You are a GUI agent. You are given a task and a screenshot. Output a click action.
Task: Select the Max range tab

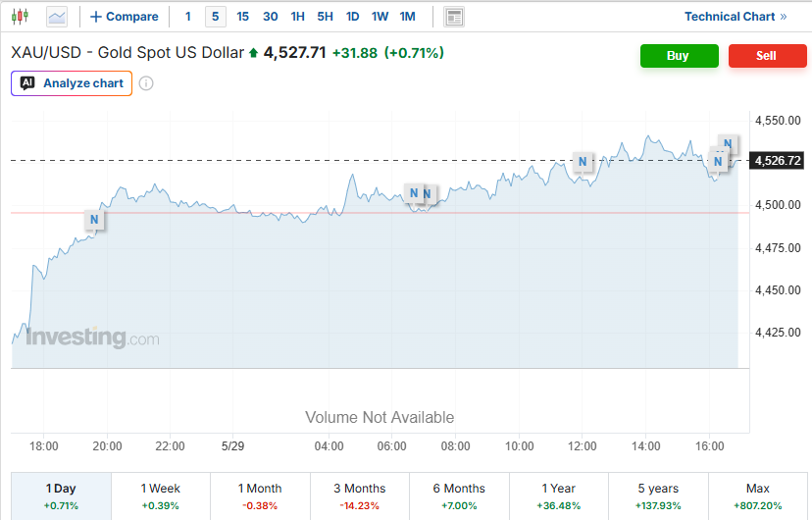point(758,496)
